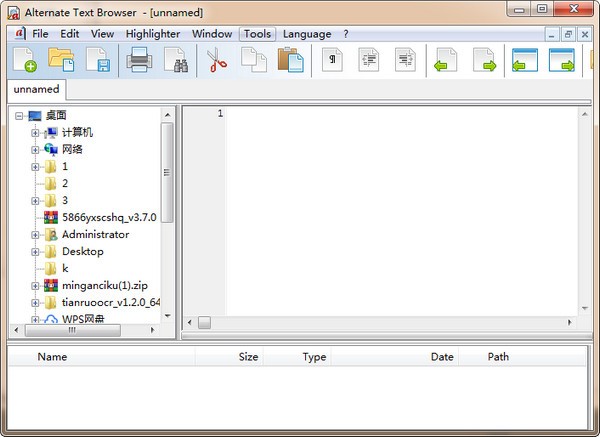Expand the 计算机 tree node

coord(35,132)
